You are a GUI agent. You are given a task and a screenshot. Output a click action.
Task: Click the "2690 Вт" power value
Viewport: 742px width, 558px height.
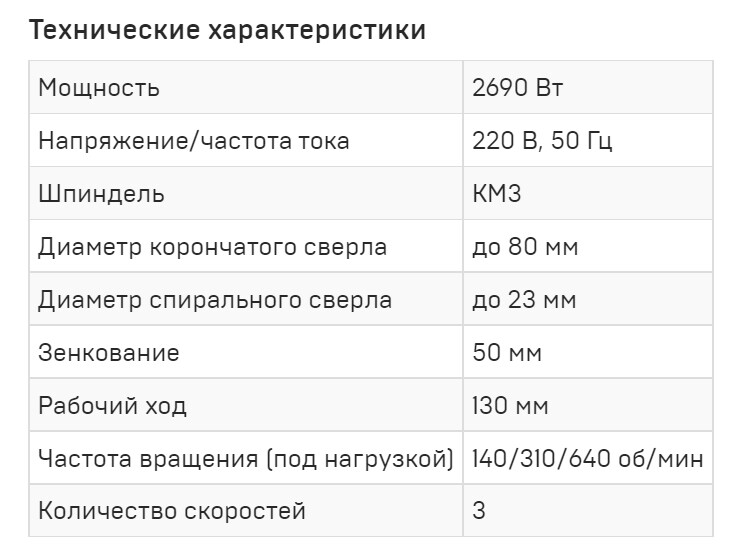pyautogui.click(x=518, y=88)
